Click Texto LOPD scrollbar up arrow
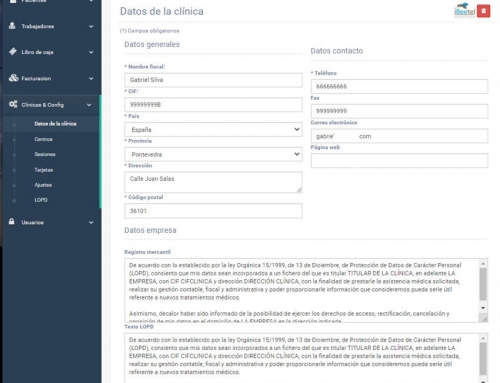Screen dimensions: 500x383 tap(483, 338)
